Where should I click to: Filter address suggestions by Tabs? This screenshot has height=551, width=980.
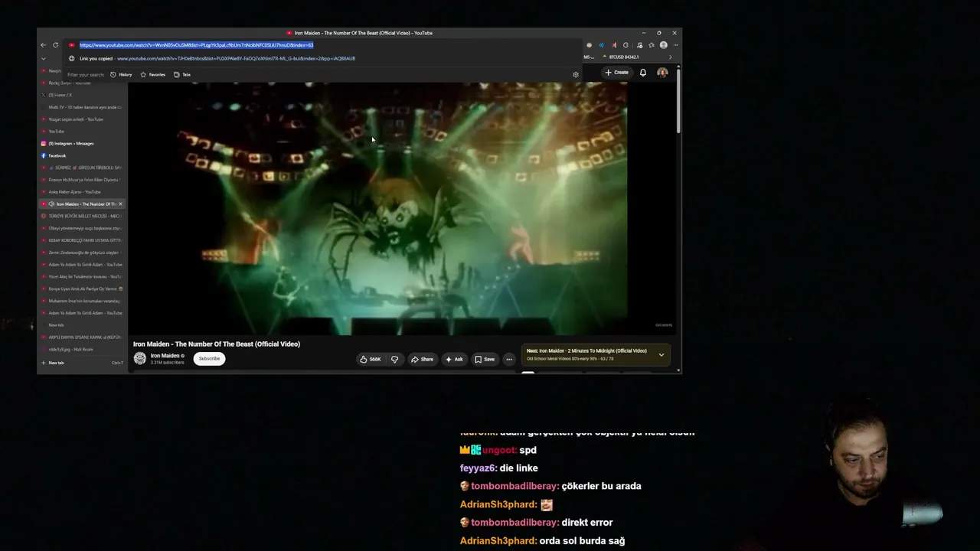[x=182, y=75]
